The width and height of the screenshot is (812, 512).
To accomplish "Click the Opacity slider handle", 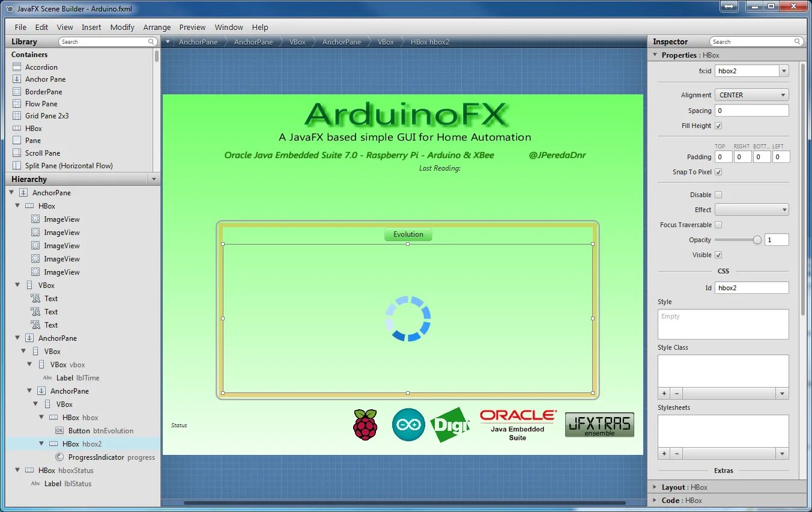I will (757, 240).
